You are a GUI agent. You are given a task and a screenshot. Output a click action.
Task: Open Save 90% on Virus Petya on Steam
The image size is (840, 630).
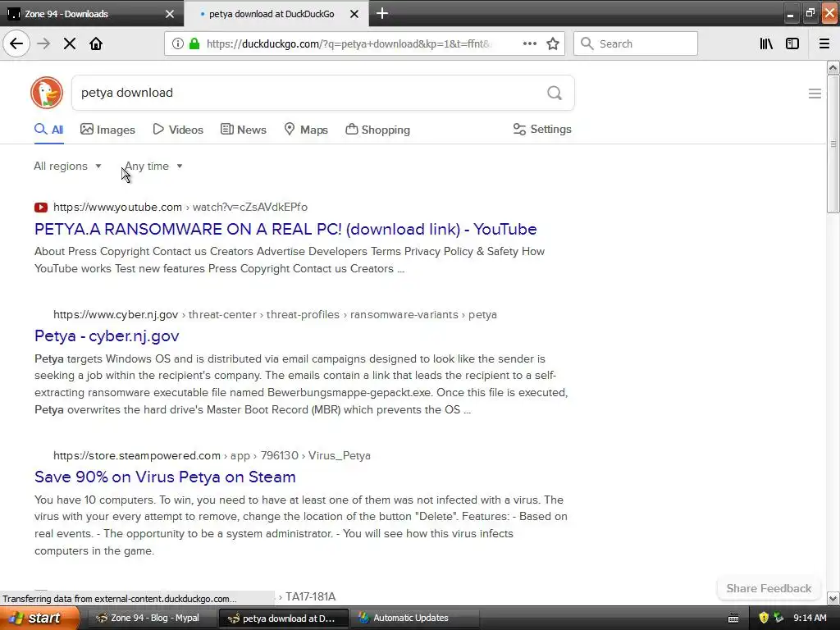click(165, 477)
